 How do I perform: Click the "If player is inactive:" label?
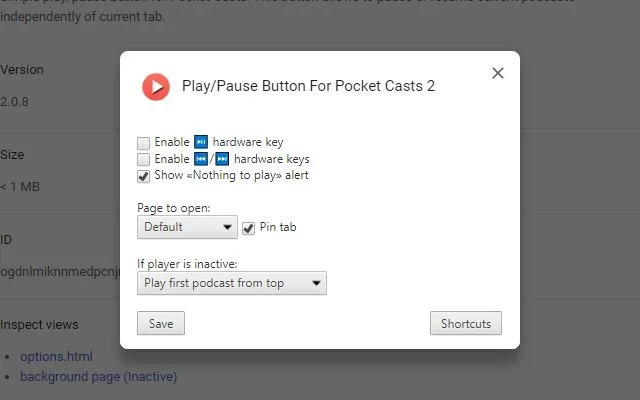pyautogui.click(x=187, y=265)
